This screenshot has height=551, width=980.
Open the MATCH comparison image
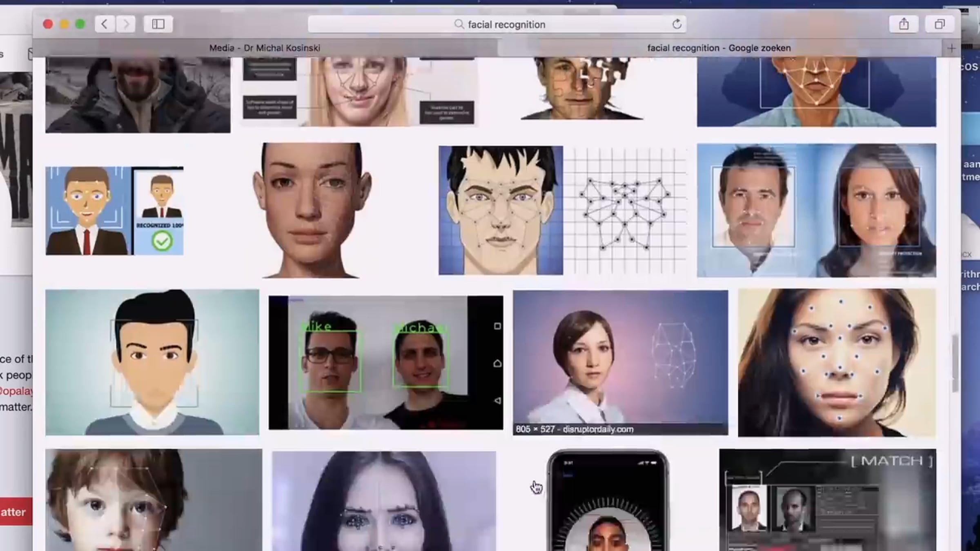tap(827, 500)
